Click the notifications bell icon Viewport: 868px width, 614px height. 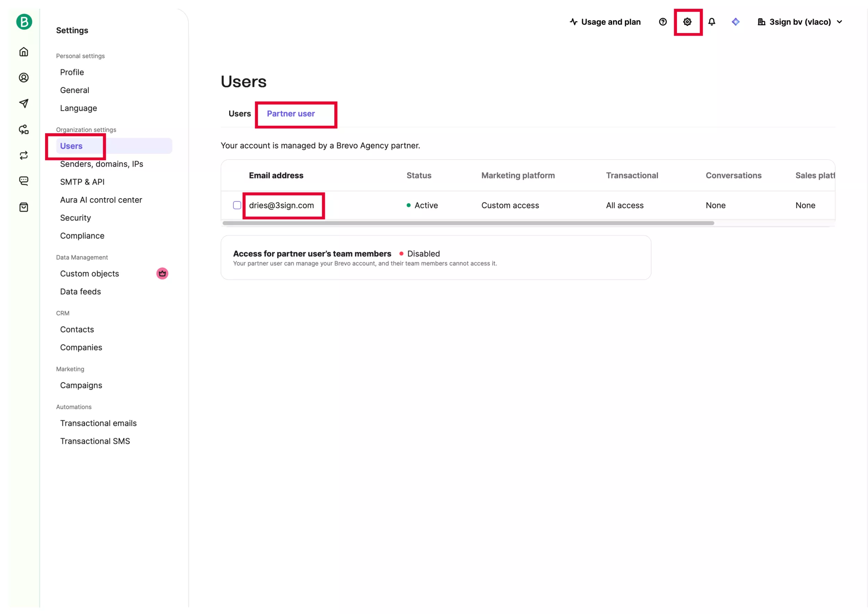point(711,22)
